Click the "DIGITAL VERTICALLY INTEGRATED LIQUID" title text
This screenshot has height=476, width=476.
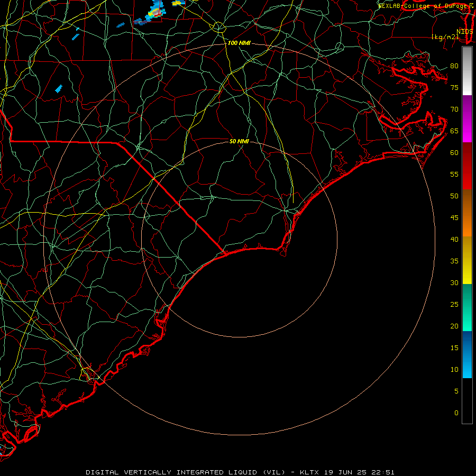pos(171,472)
